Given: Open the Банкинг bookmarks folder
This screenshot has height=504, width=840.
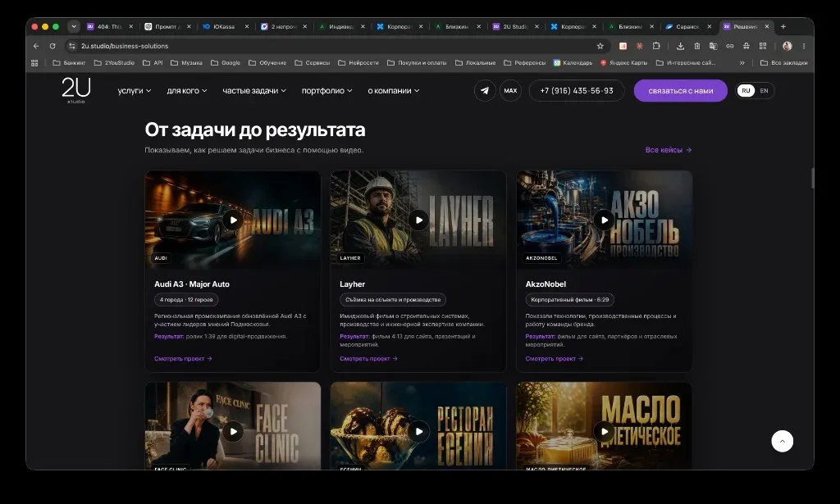Looking at the screenshot, I should pyautogui.click(x=69, y=62).
